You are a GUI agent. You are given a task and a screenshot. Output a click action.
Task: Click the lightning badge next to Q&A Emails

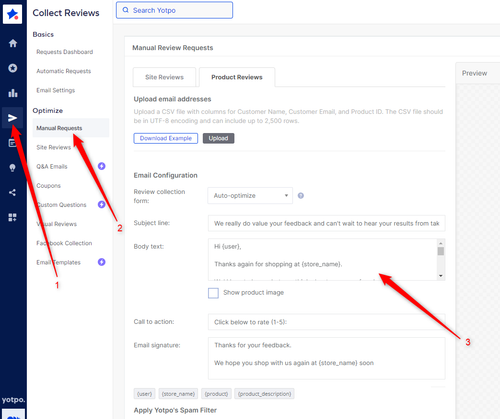tap(101, 166)
